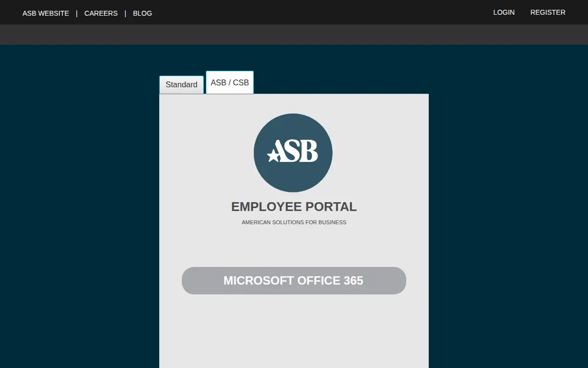Sign in with MICROSOFT OFFICE 365 button
Viewport: 588px width, 368px height.
(x=294, y=281)
